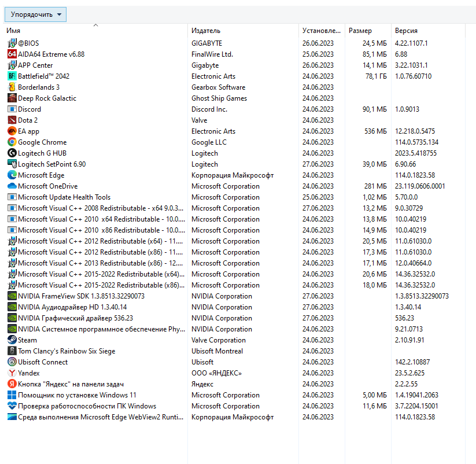Click version 3.7.2204.15001 cell
The image size is (476, 464).
(416, 406)
